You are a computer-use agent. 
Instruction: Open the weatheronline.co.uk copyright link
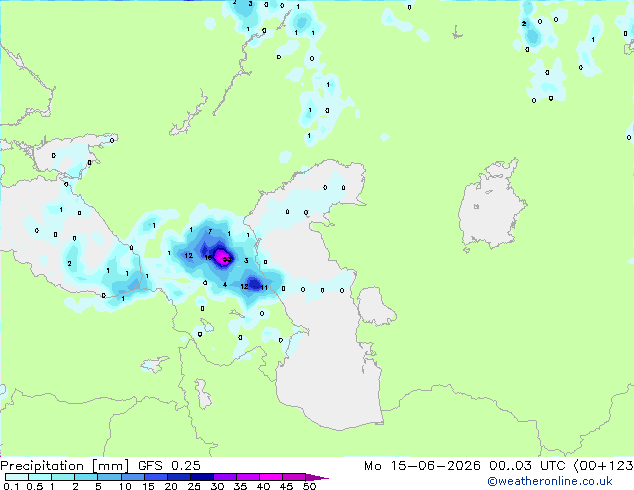(549, 481)
